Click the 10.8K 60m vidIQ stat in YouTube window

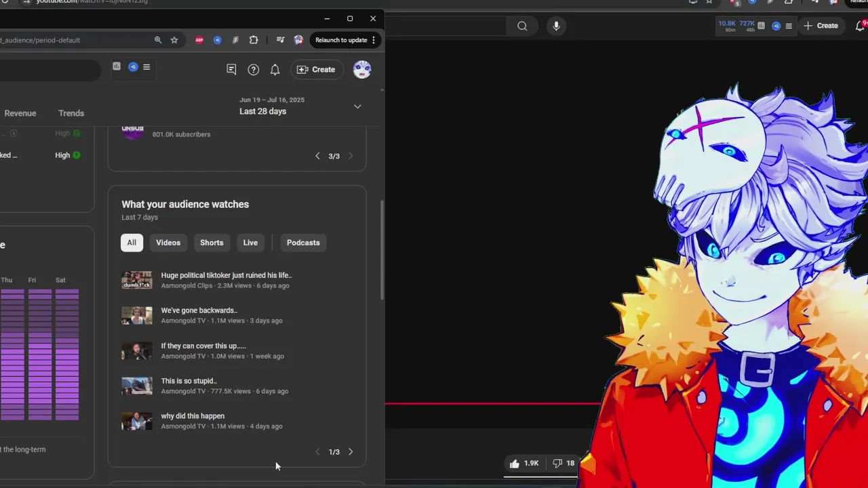(x=727, y=26)
